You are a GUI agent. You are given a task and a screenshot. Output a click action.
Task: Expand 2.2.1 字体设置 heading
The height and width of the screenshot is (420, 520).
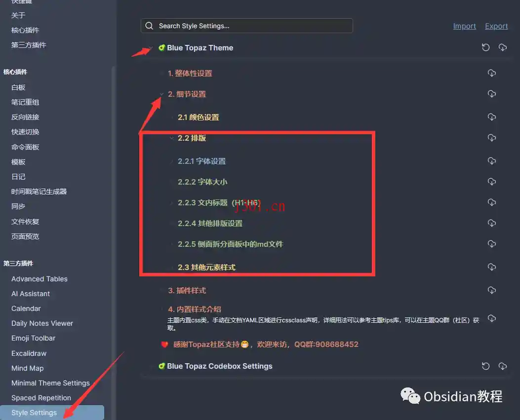[172, 161]
